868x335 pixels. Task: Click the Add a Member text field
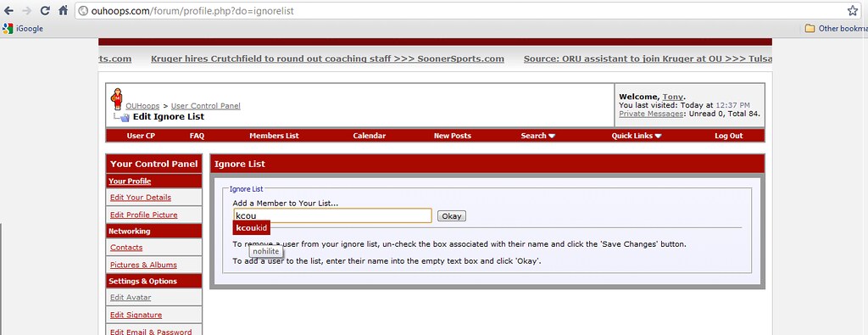(332, 216)
